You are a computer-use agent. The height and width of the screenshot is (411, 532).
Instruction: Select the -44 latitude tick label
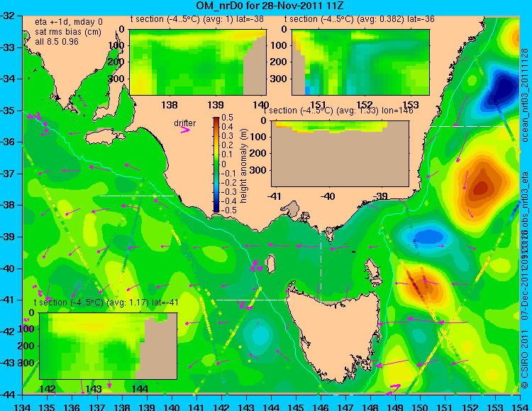click(x=9, y=395)
